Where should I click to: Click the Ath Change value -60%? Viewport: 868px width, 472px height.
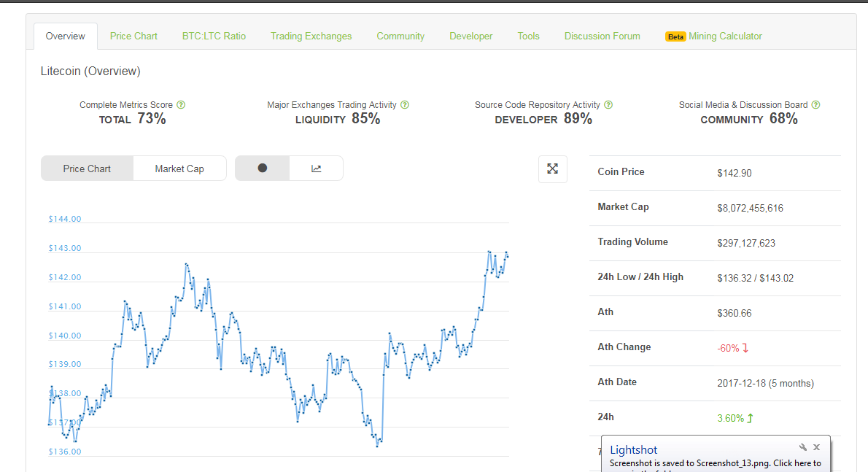(732, 348)
